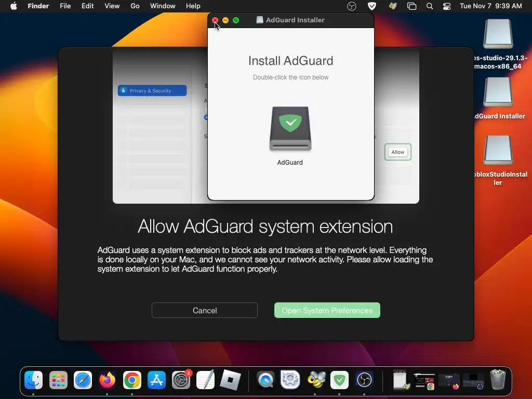Open the bee app icon in the Dock

[x=315, y=380]
